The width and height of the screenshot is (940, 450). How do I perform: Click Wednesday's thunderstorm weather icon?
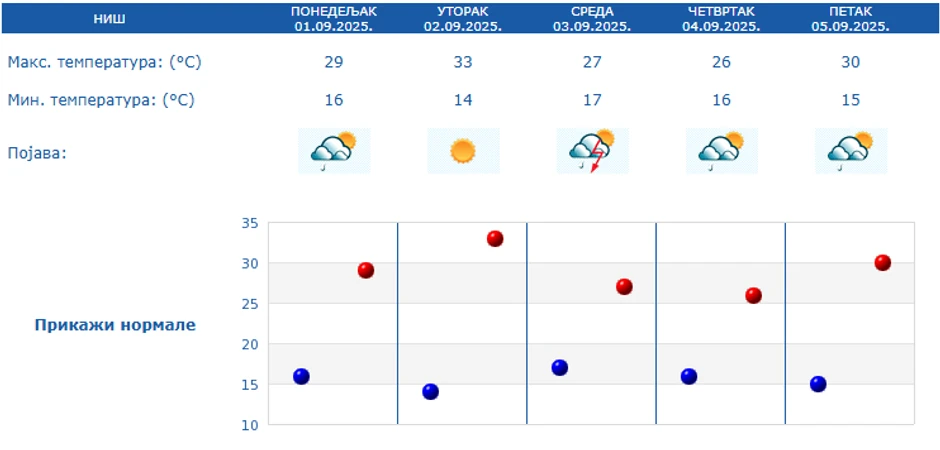[x=592, y=151]
